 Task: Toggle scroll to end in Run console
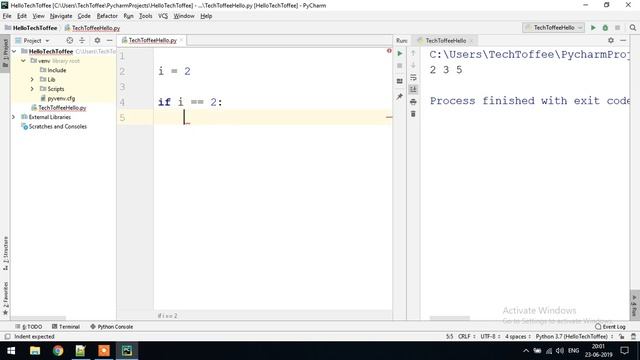pyautogui.click(x=413, y=89)
